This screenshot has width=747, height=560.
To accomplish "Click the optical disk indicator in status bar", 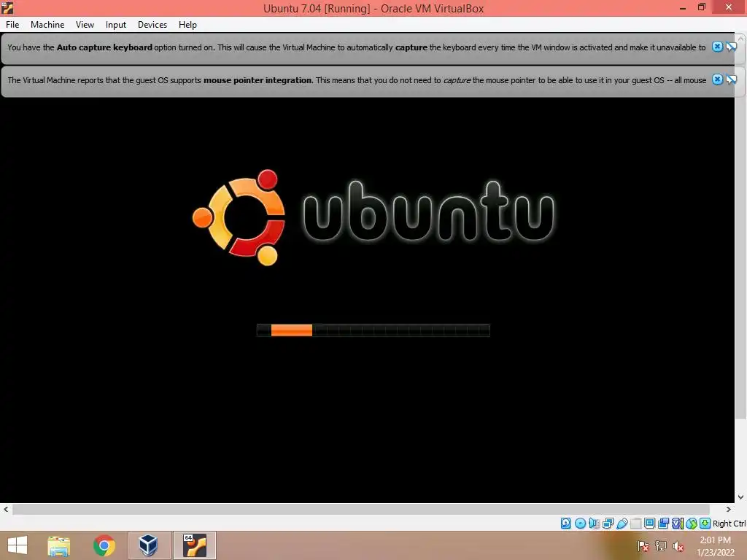I will click(580, 524).
